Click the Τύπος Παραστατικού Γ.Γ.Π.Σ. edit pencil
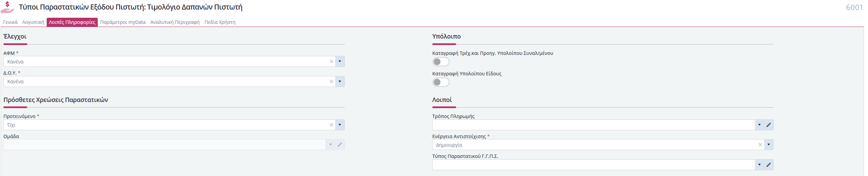 tap(769, 165)
